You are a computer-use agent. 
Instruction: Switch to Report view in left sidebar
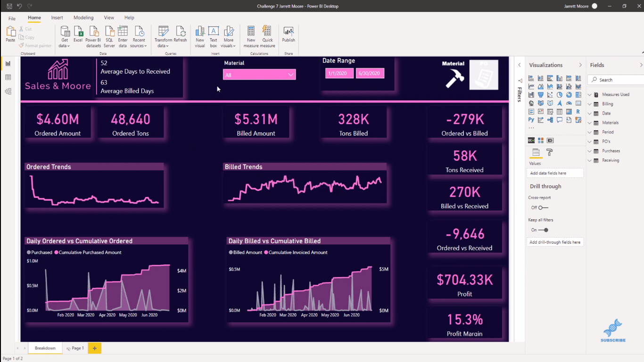[x=8, y=64]
